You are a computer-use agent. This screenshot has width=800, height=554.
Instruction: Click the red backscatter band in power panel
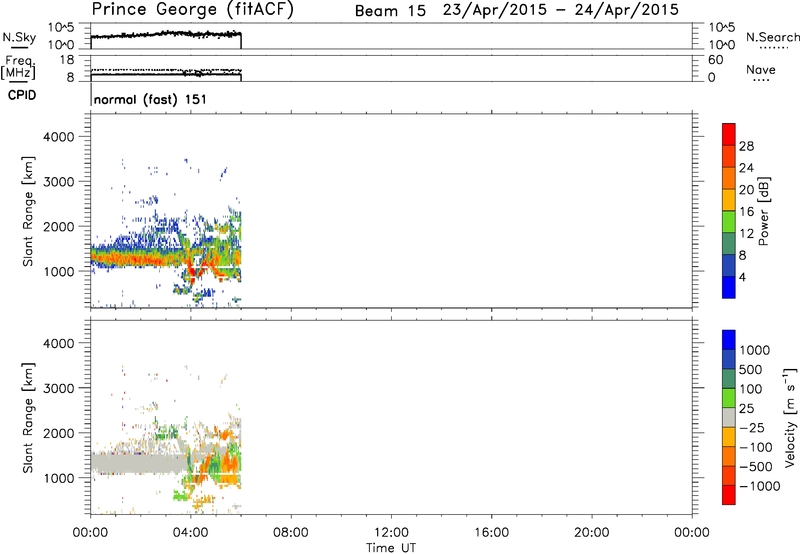pos(138,259)
